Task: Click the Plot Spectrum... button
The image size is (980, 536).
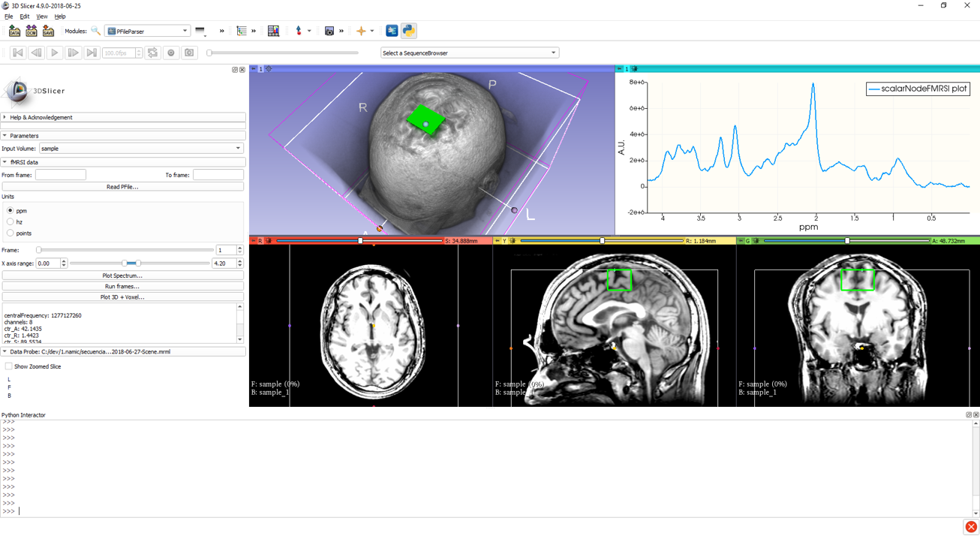Action: pyautogui.click(x=122, y=276)
